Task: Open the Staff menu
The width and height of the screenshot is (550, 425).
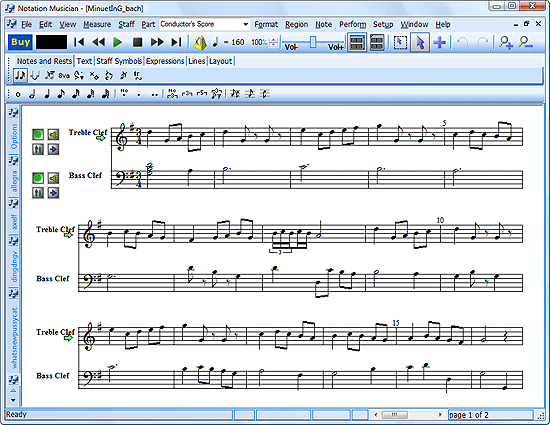Action: (x=126, y=24)
